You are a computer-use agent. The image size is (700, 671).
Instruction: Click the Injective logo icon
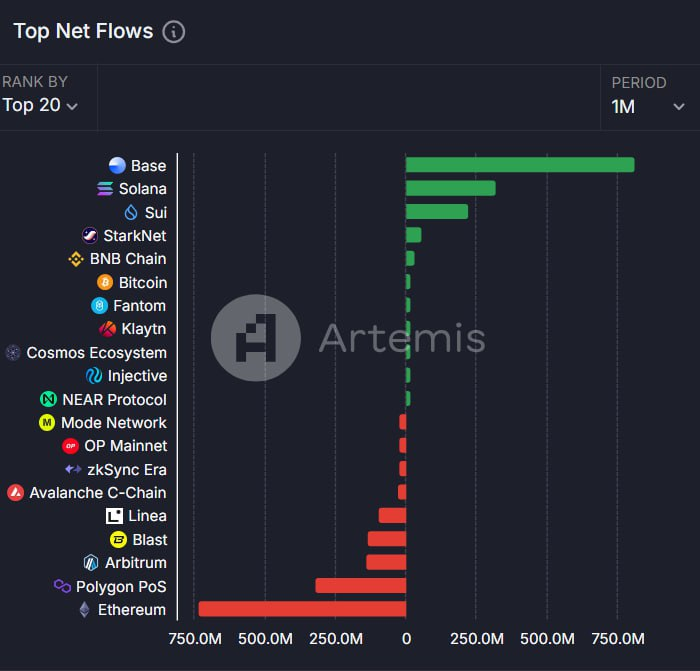94,375
